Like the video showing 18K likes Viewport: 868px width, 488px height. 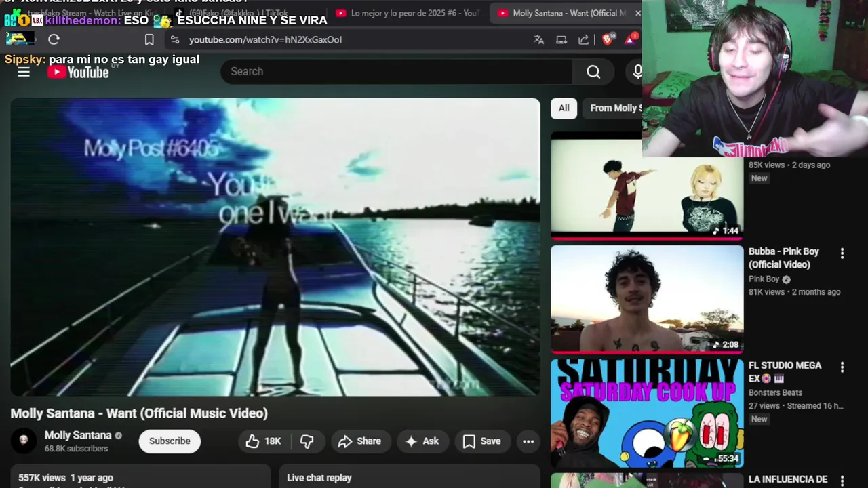coord(264,441)
